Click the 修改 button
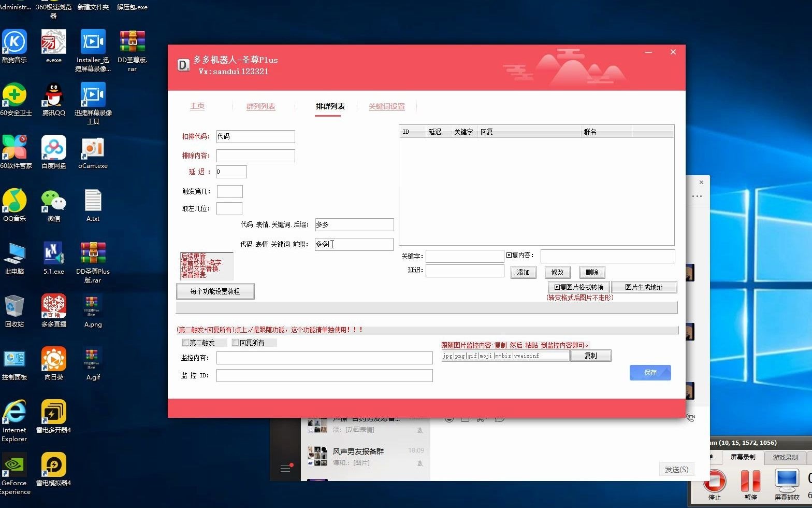 tap(557, 272)
